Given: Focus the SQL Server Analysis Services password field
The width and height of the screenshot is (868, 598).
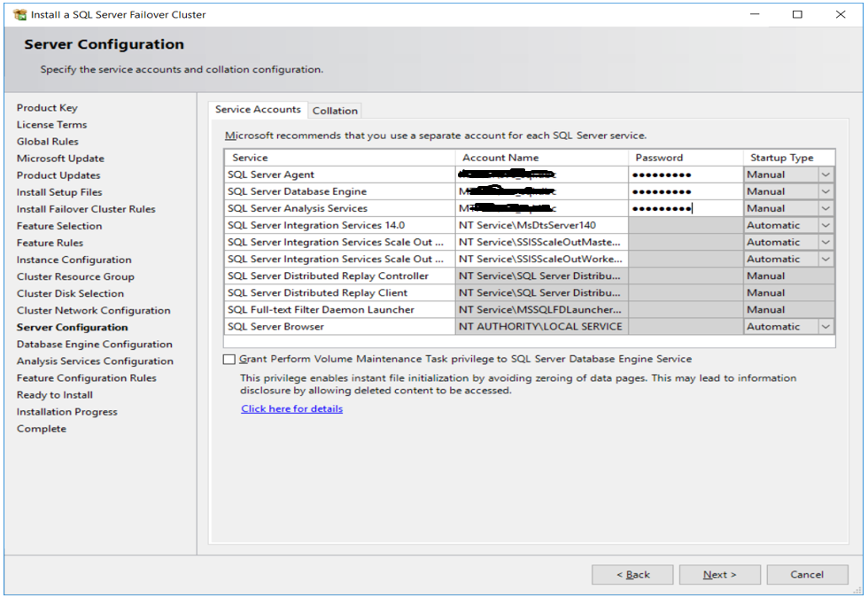Looking at the screenshot, I should click(x=686, y=208).
